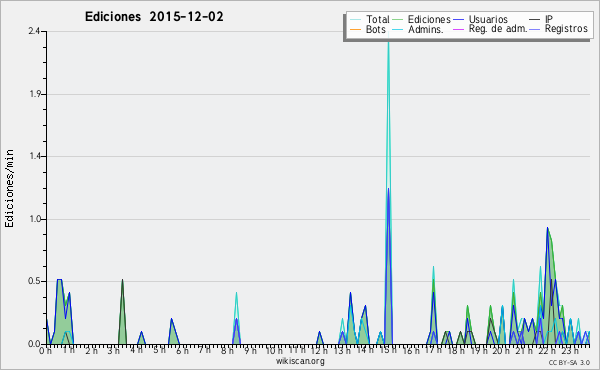The image size is (600, 370).
Task: Click the '1.4' y-axis value
Action: tap(34, 156)
